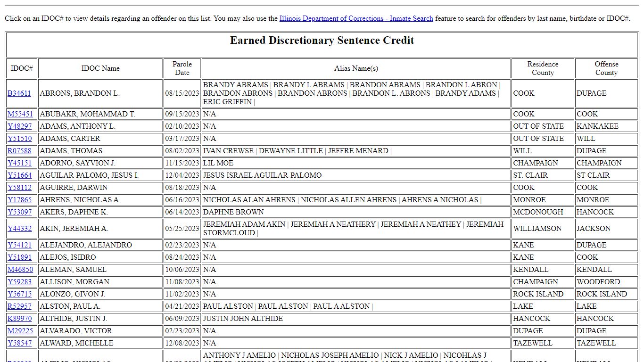Select parole date 12/04/2023
The height and width of the screenshot is (362, 644).
tap(182, 175)
